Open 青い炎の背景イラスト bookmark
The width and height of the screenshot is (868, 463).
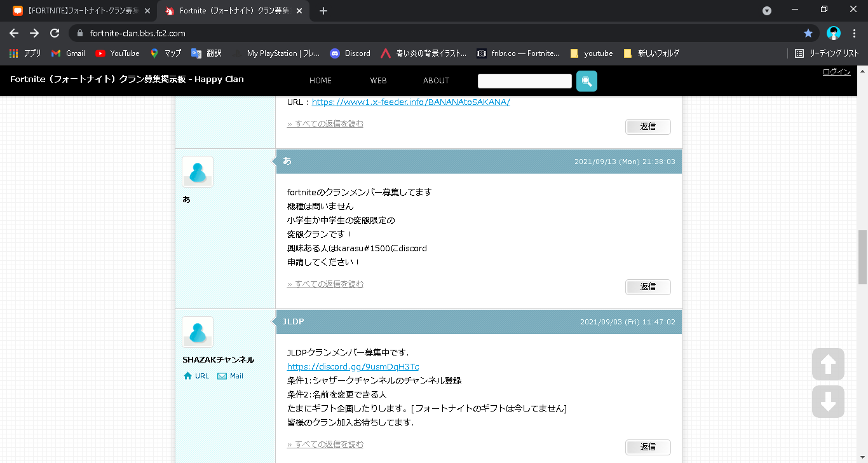(423, 53)
